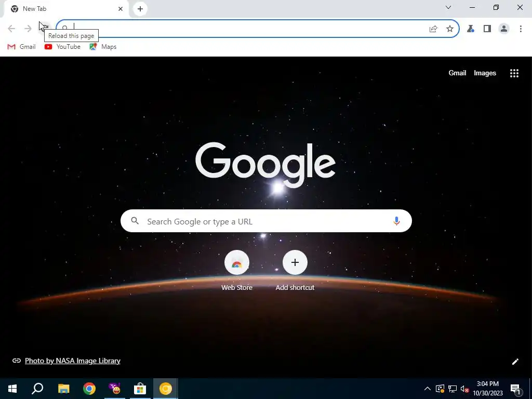Customize this page with pencil icon
The width and height of the screenshot is (532, 399).
(515, 362)
